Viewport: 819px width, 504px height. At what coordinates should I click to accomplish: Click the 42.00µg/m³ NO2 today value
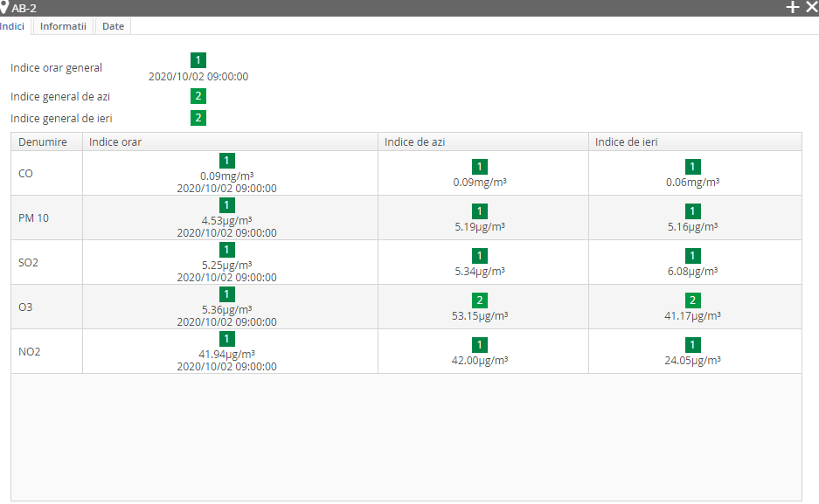480,360
